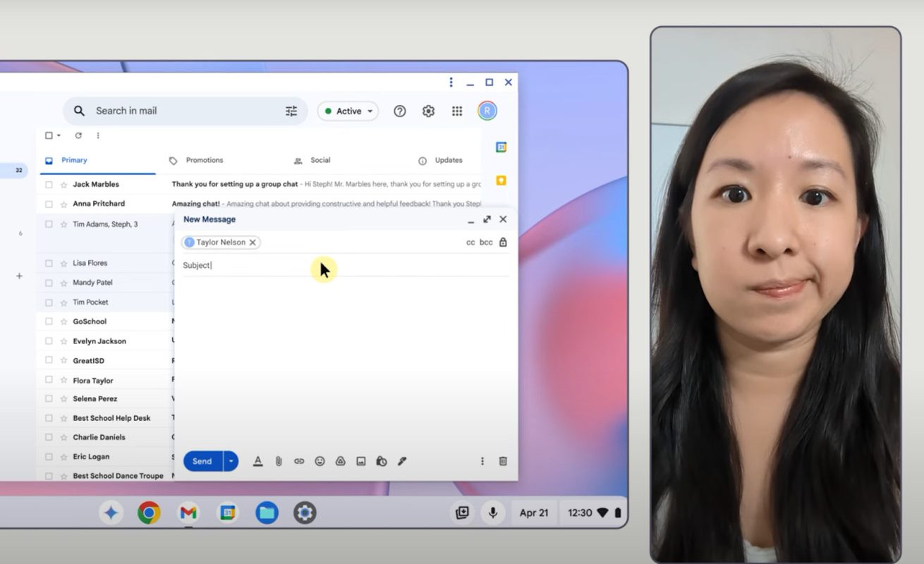Check the Lisa Flores email
Viewport: 924px width, 564px height.
49,264
